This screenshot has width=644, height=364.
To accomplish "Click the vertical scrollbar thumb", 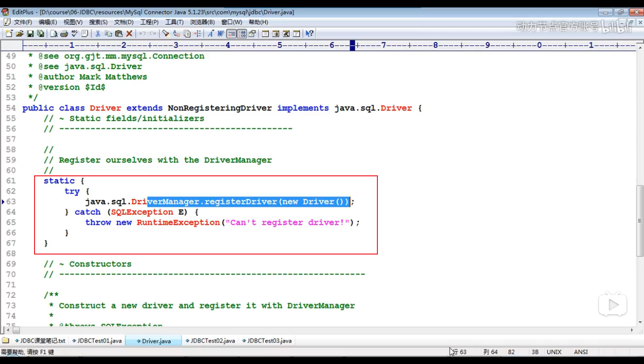I will tap(640, 221).
